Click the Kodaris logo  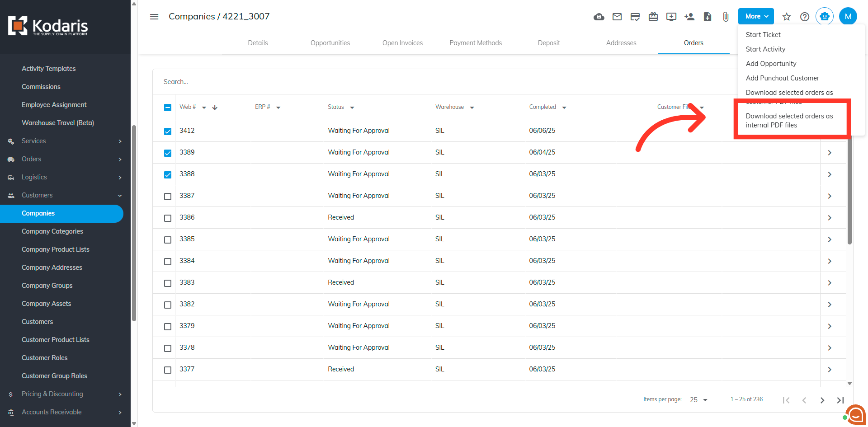tap(48, 26)
